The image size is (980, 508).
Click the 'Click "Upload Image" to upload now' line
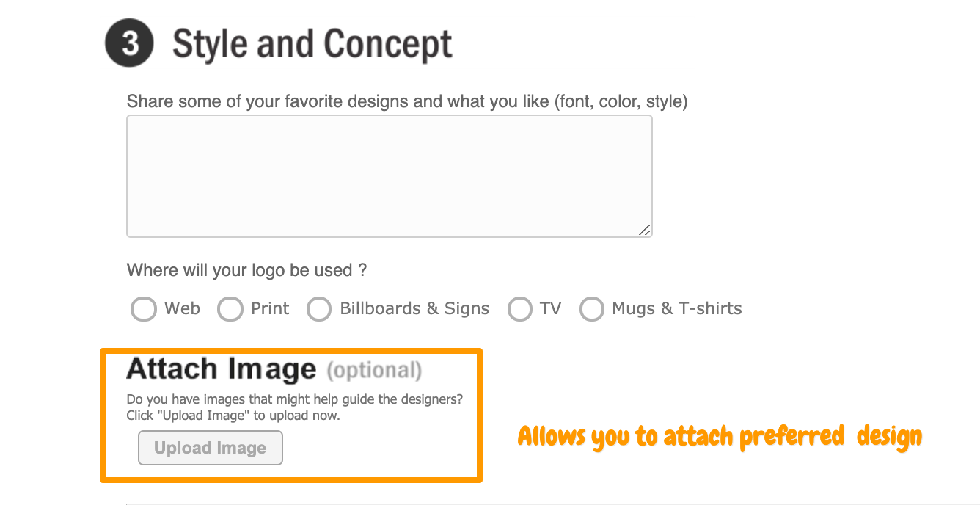tap(233, 416)
